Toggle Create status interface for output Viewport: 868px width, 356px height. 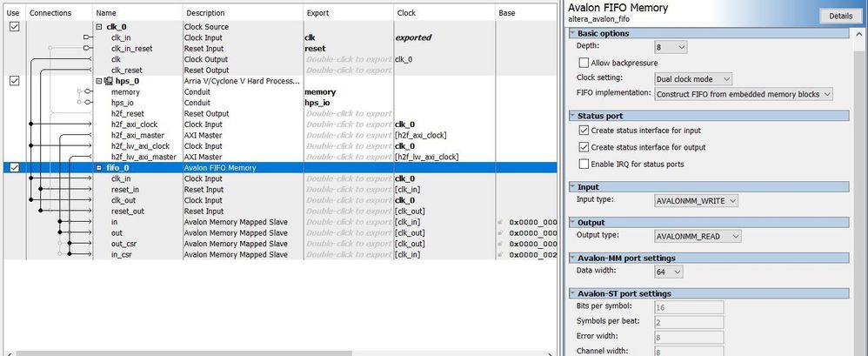583,147
